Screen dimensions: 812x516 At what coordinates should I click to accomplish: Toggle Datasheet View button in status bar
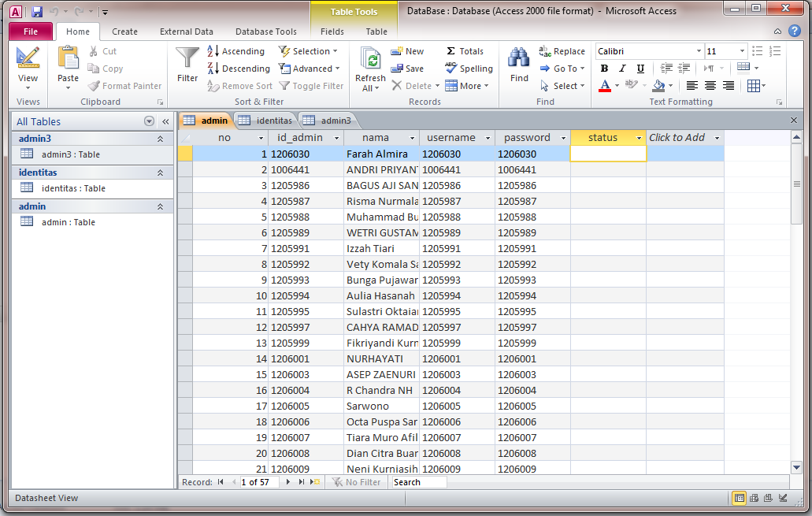[x=740, y=498]
